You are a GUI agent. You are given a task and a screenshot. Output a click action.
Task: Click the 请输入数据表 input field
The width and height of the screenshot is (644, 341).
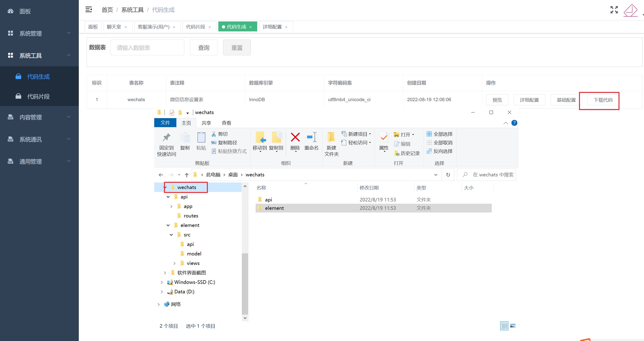click(x=147, y=47)
